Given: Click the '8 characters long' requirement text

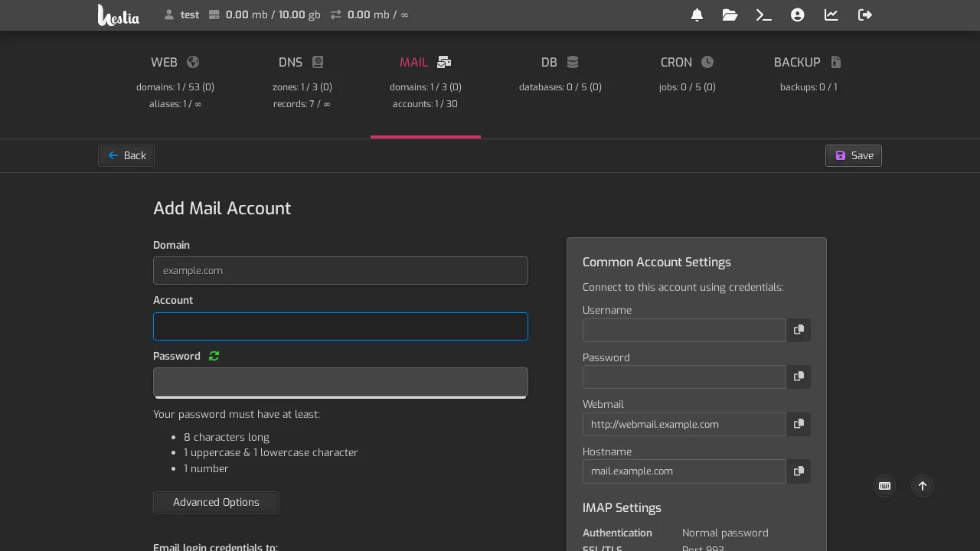Looking at the screenshot, I should pos(227,437).
